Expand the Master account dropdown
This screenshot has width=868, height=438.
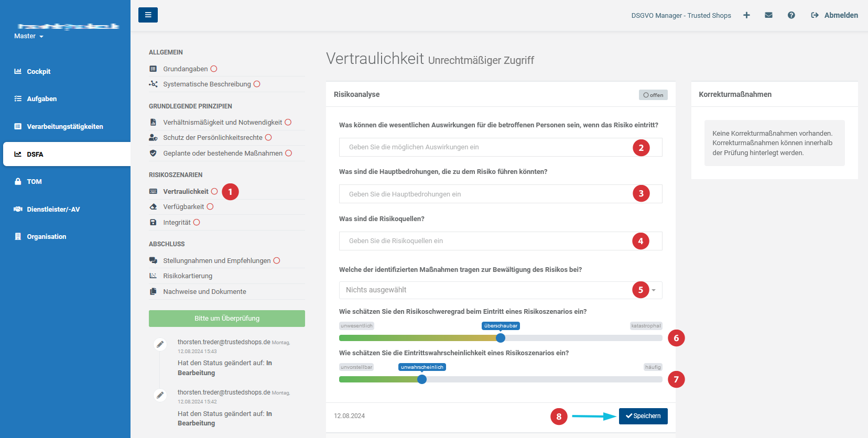coord(29,36)
